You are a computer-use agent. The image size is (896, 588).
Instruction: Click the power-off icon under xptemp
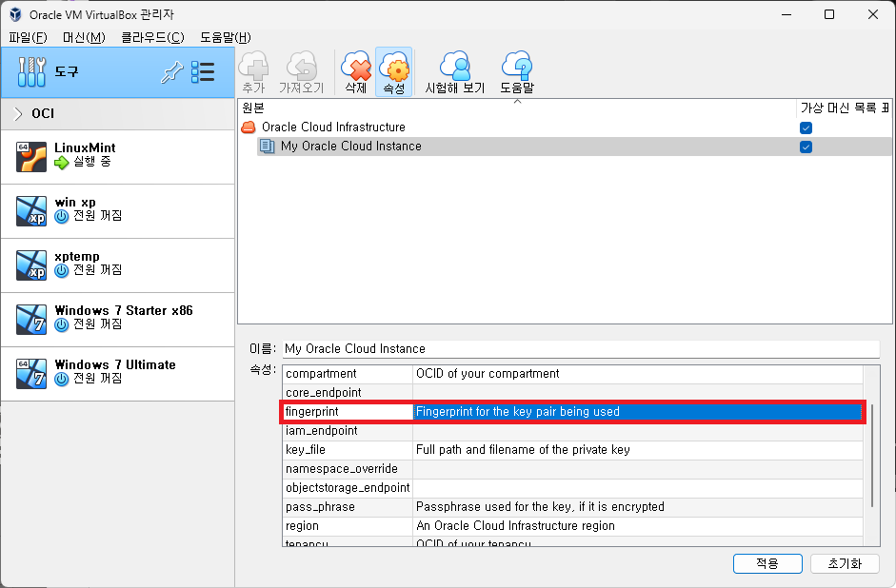click(x=62, y=271)
